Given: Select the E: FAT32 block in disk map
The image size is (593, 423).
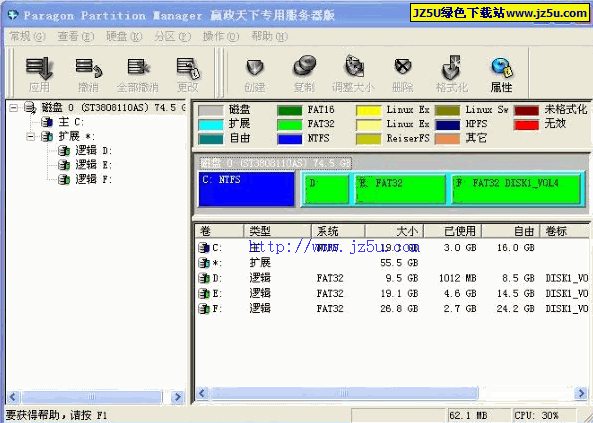Looking at the screenshot, I should [400, 189].
